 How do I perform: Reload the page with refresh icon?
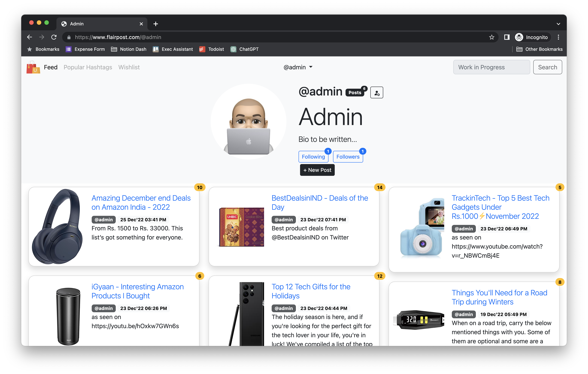pos(54,37)
